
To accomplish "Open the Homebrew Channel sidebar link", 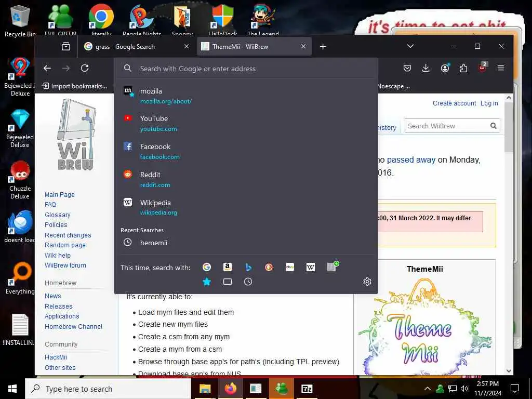I will pyautogui.click(x=73, y=326).
